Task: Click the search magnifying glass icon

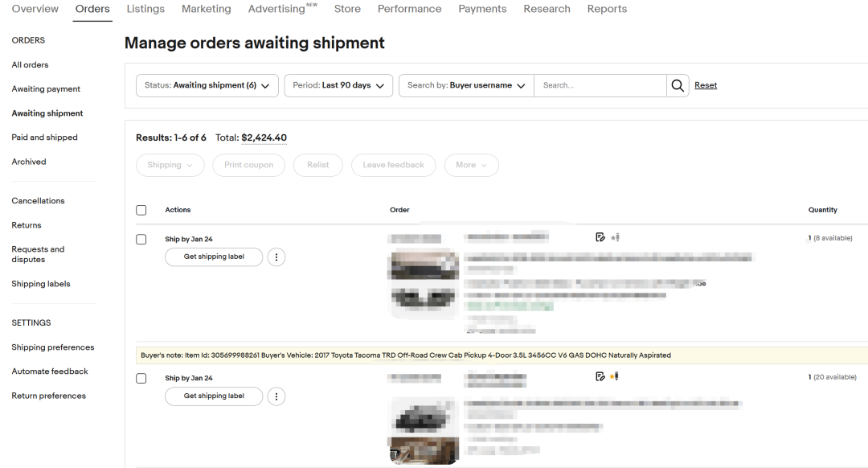Action: click(x=678, y=85)
